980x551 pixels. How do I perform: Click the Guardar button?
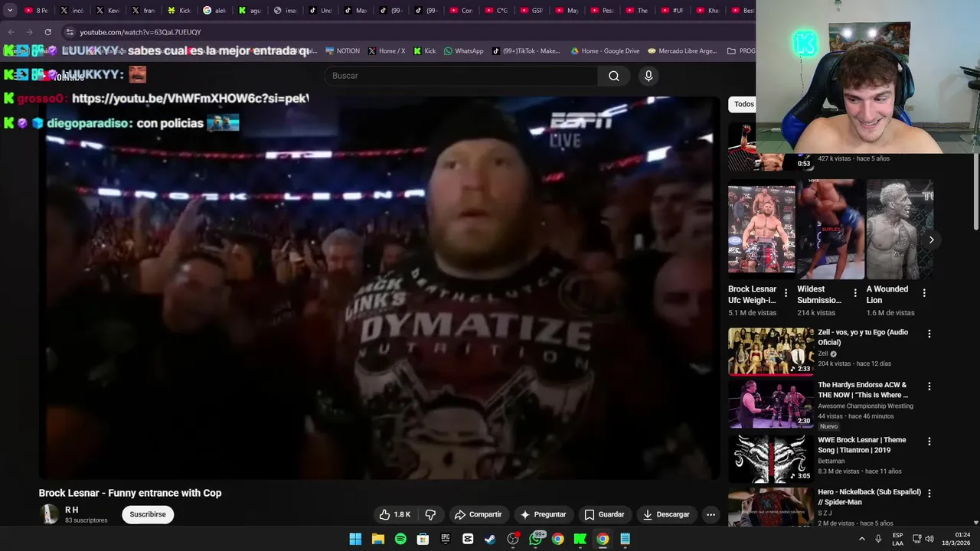(x=604, y=514)
